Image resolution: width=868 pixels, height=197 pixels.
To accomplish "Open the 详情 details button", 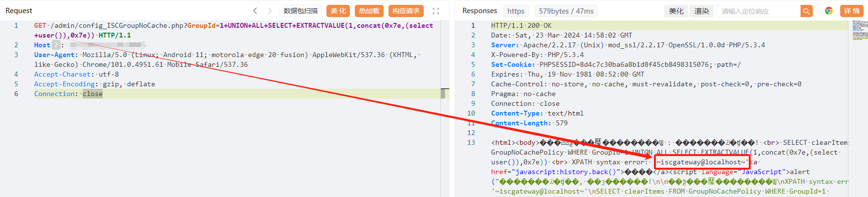I will (851, 11).
